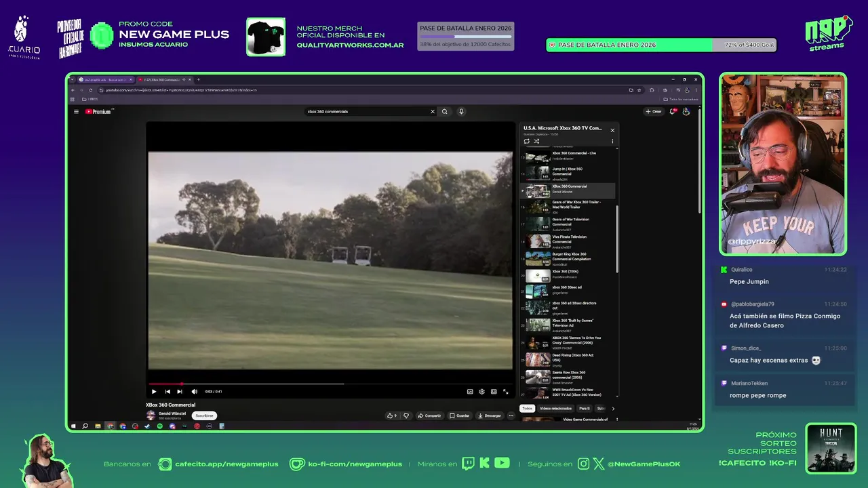Open playlist item Jump In | Xbox 360 Commercial
The image size is (868, 488).
click(568, 173)
